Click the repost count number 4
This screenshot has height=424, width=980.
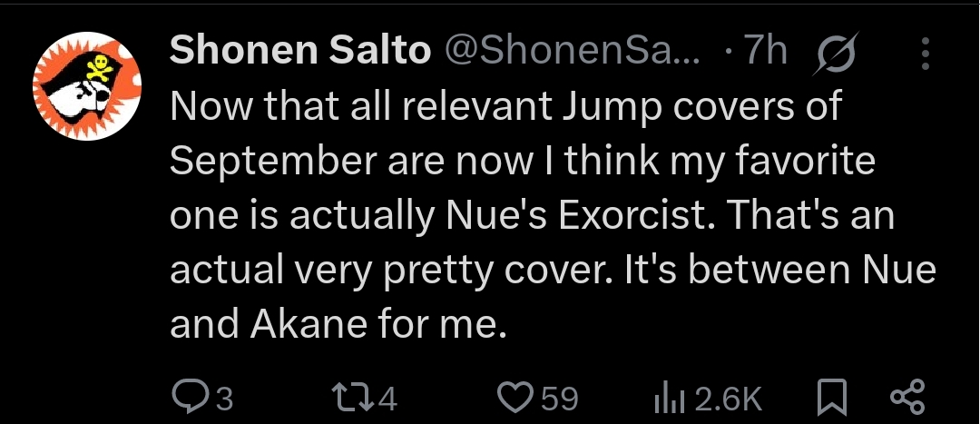click(387, 399)
